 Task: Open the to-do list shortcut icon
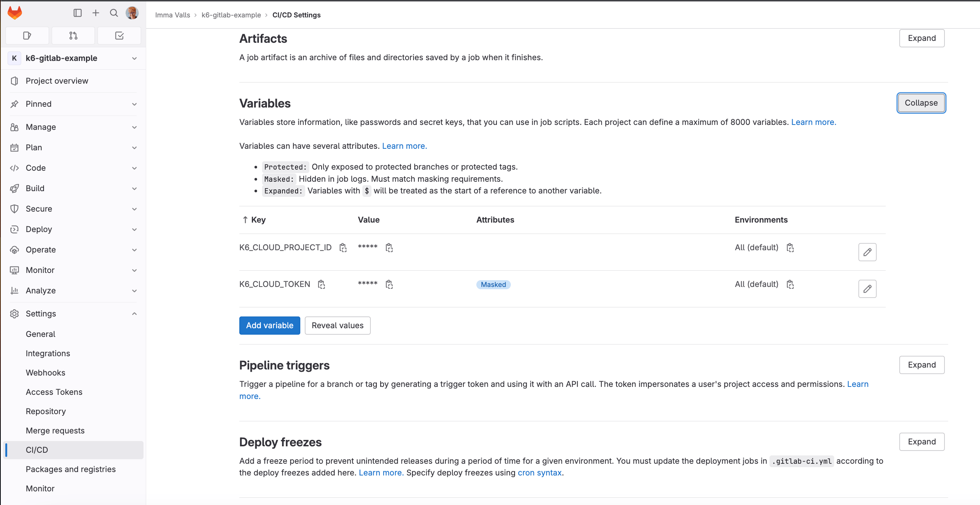(x=119, y=35)
